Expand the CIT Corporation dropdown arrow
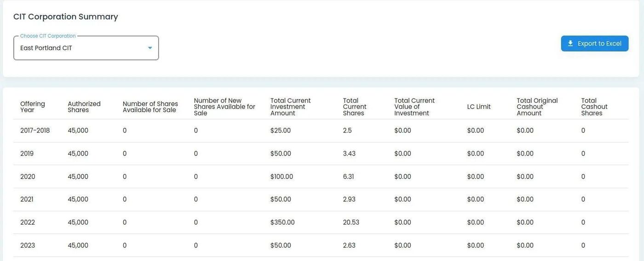 coord(149,48)
